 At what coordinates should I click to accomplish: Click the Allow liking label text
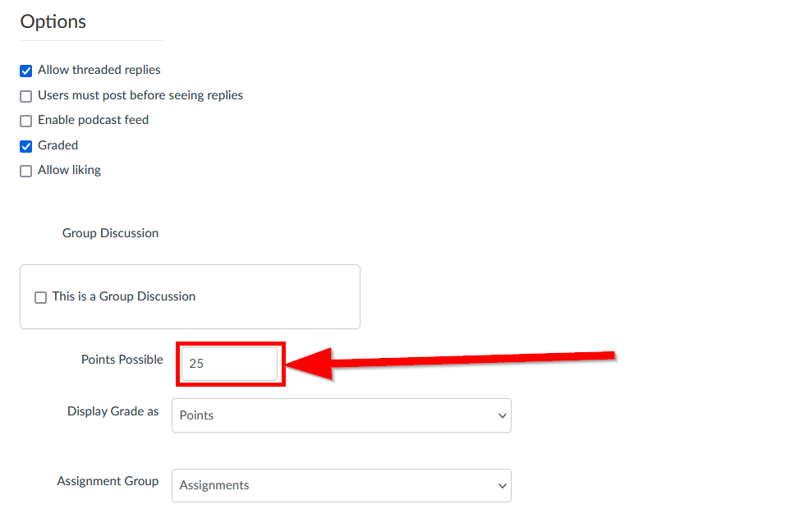[x=70, y=170]
